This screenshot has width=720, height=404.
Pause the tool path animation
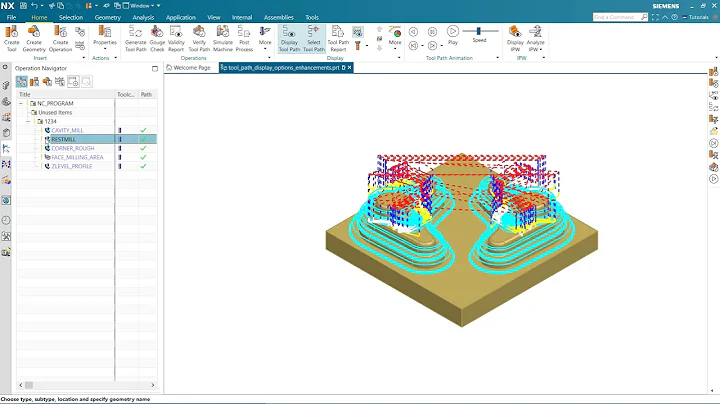pos(432,32)
